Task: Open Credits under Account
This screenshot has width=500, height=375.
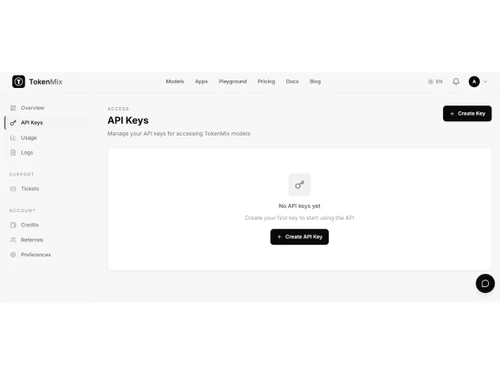Action: [x=30, y=225]
